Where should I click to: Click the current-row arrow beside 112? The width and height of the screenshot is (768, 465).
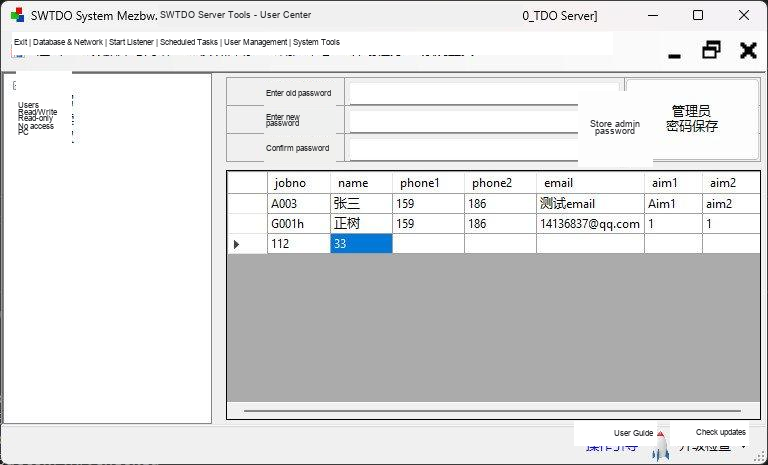click(x=237, y=244)
